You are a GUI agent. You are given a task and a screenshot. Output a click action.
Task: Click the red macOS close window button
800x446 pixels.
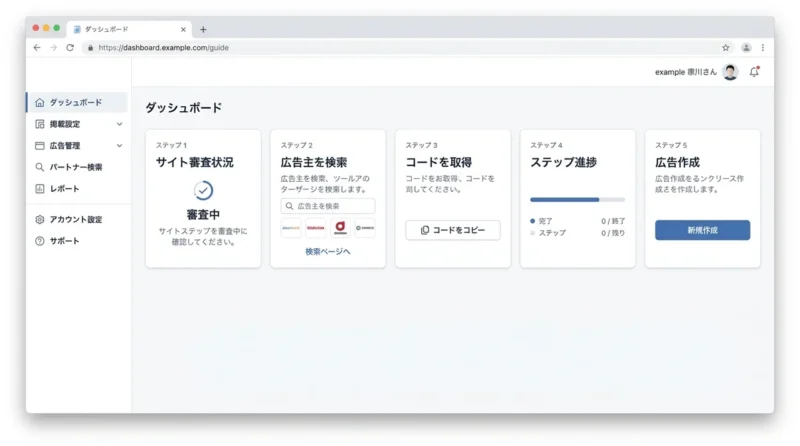coord(36,28)
